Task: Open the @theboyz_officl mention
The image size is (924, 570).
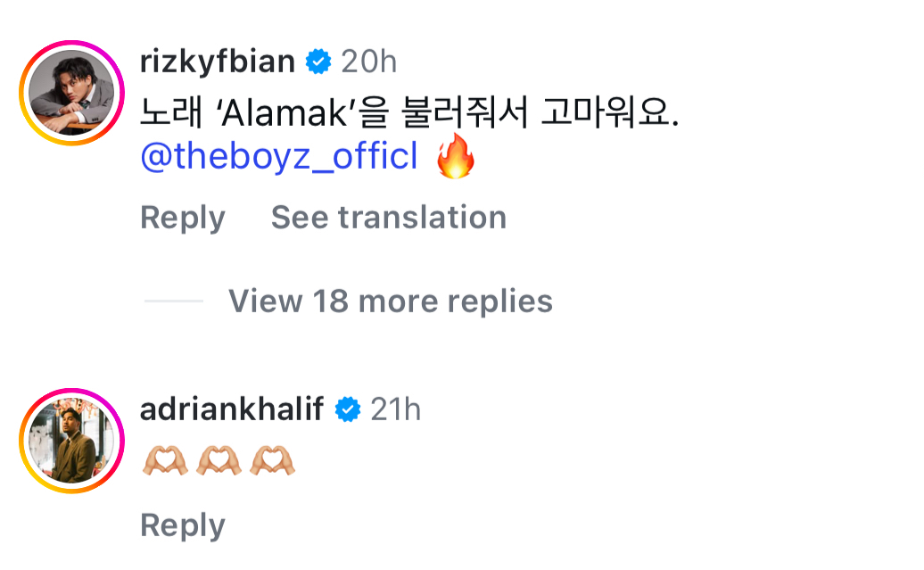Action: pyautogui.click(x=279, y=158)
